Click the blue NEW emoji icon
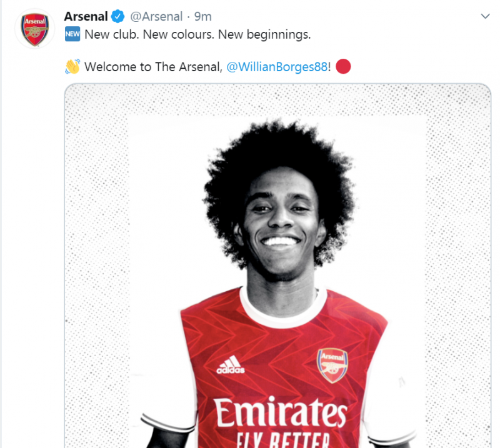Screen dimensions: 500x448 72,35
